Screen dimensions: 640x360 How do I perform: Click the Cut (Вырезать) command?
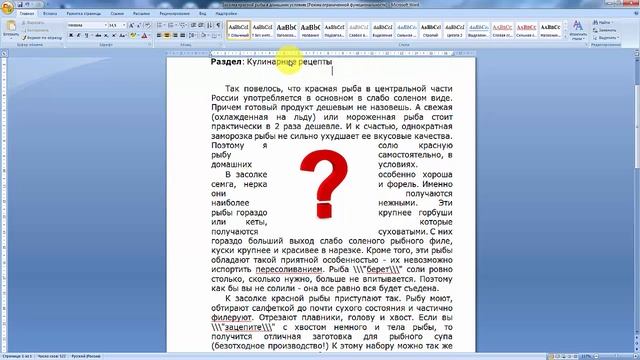[x=33, y=23]
